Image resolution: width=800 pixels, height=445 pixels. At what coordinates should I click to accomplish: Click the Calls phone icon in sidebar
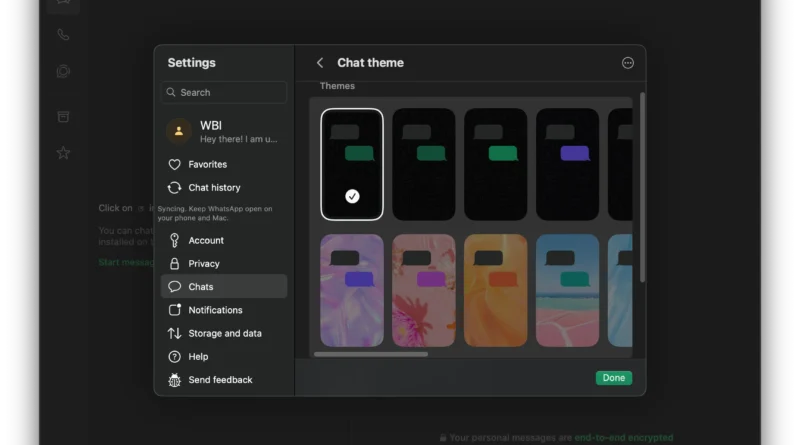63,35
